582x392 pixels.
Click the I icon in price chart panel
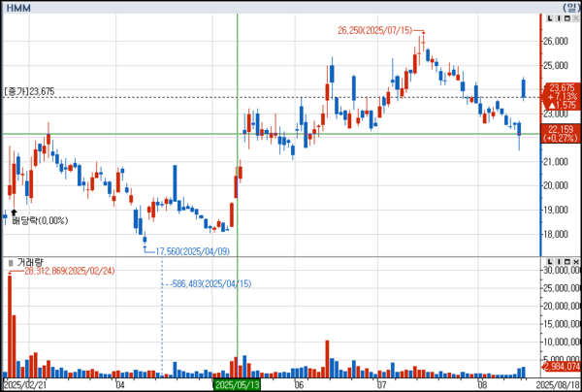click(557, 18)
